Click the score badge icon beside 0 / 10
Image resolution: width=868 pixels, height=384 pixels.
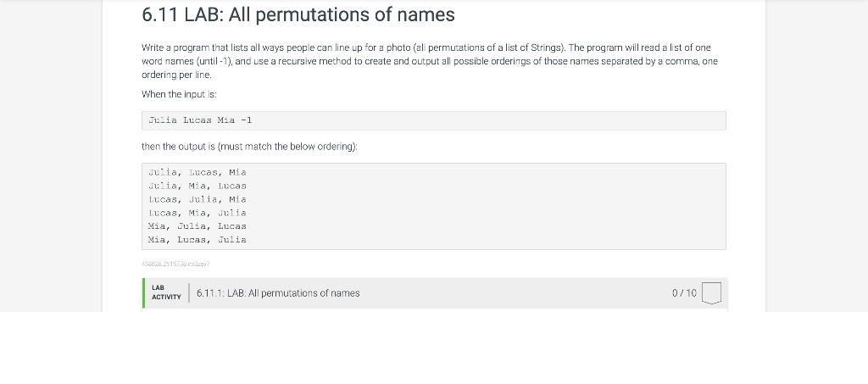(711, 293)
